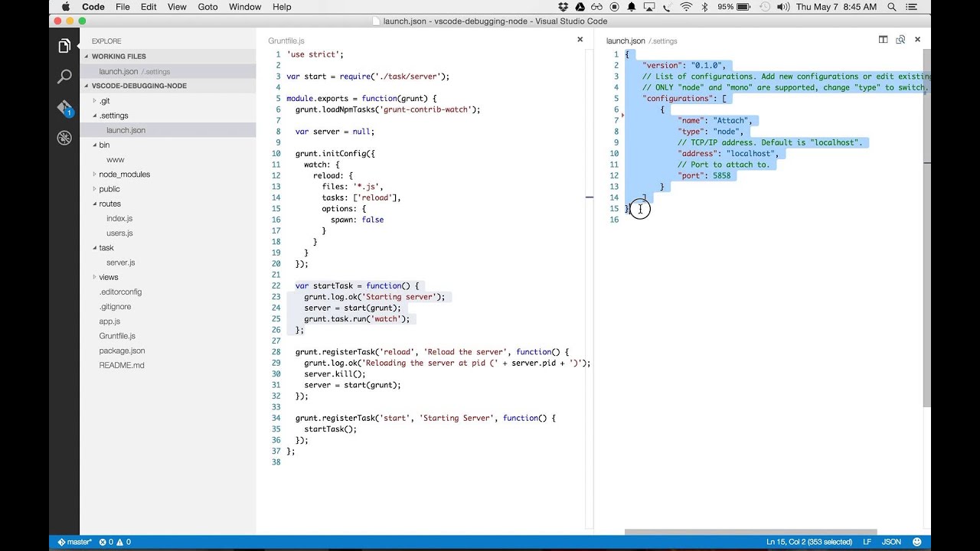Viewport: 980px width, 551px height.
Task: Open app.js in the explorer
Action: [168, 321]
